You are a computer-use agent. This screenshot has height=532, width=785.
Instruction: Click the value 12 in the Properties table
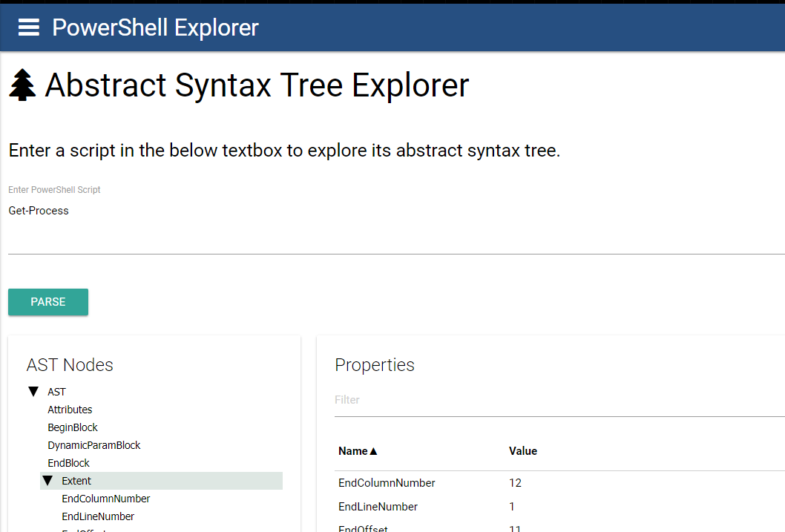tap(515, 483)
